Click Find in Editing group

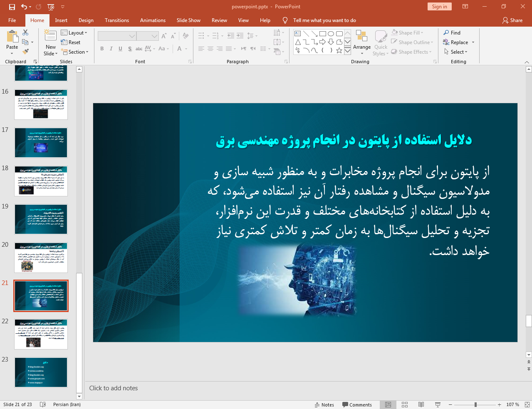[x=452, y=32]
